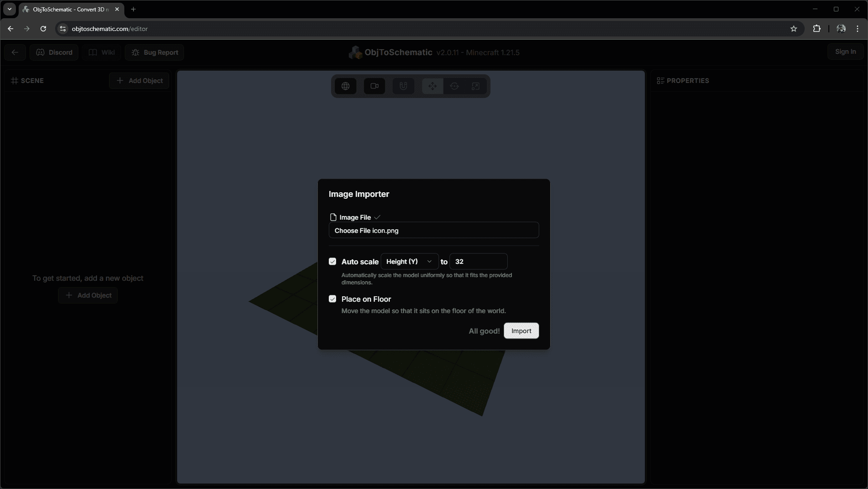Click the Sign In button
Viewport: 868px width, 489px height.
[x=845, y=52]
